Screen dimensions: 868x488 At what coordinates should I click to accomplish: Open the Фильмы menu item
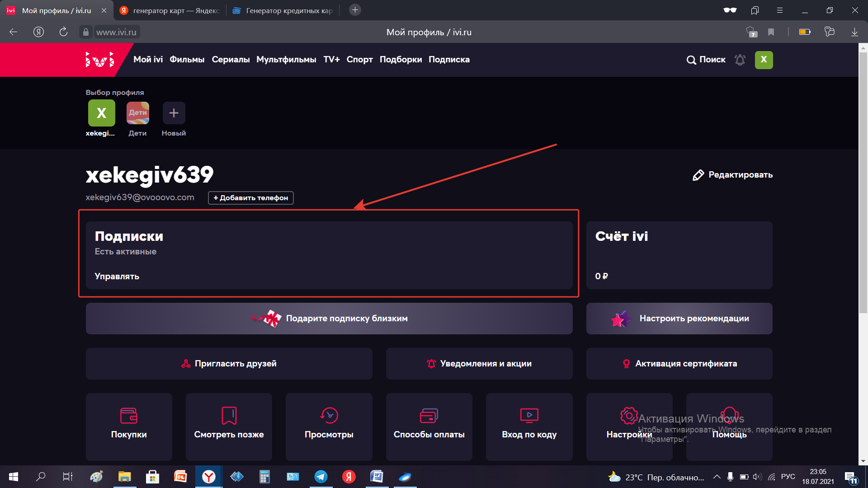pyautogui.click(x=187, y=60)
